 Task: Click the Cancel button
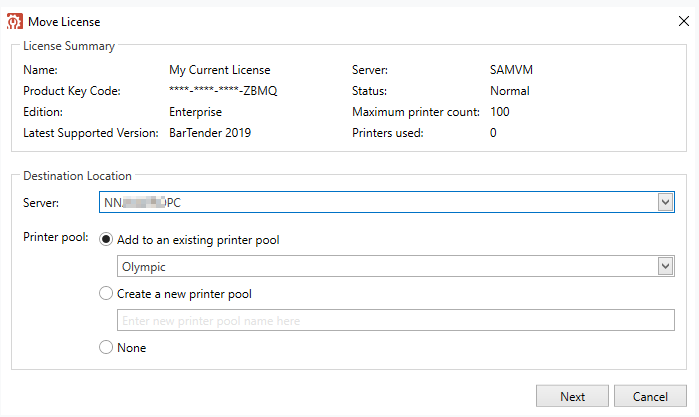pyautogui.click(x=650, y=396)
